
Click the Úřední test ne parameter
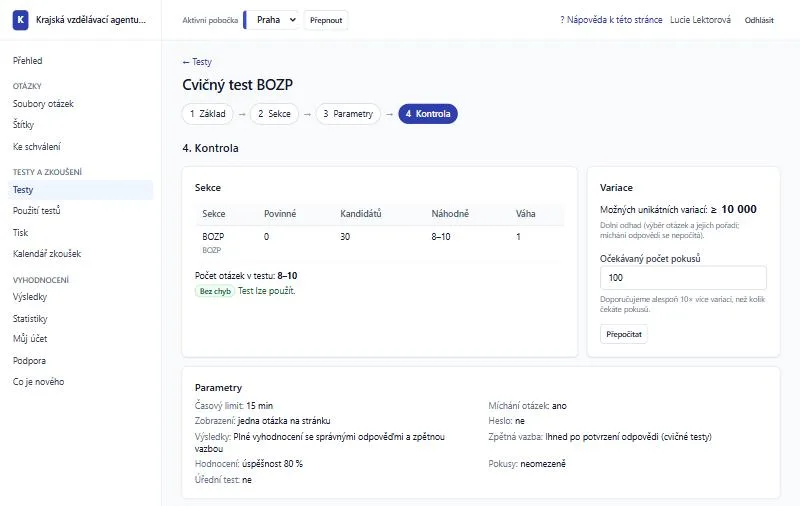[223, 479]
